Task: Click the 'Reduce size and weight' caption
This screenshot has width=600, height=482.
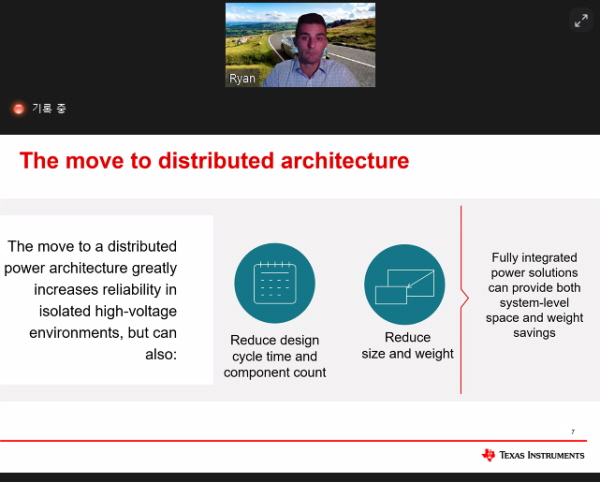Action: (x=407, y=345)
